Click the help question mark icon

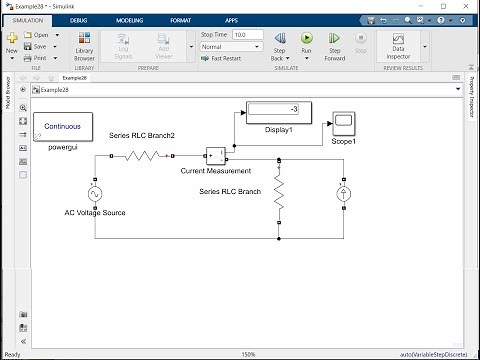tap(441, 20)
